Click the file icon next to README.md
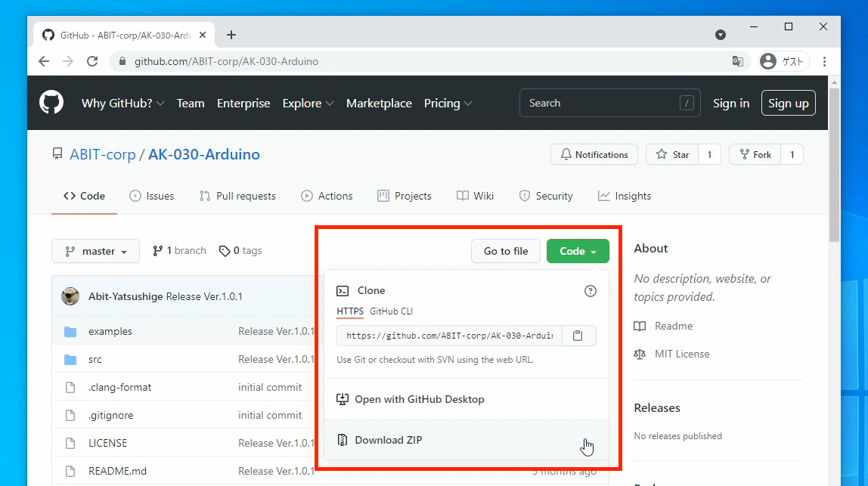Viewport: 868px width, 486px height. pyautogui.click(x=70, y=471)
